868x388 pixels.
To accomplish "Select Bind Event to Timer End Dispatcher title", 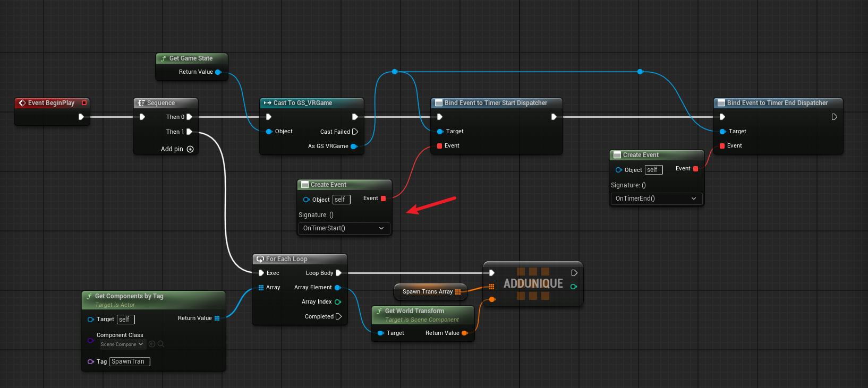I will 777,103.
